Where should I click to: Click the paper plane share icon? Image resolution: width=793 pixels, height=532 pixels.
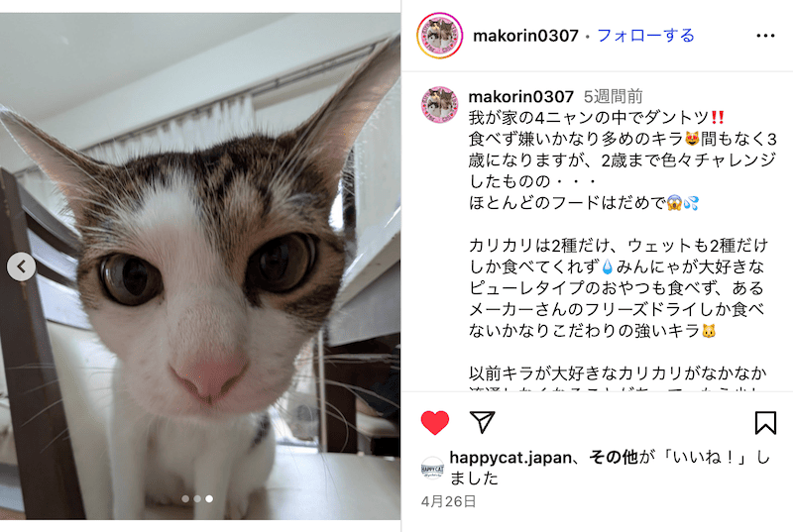click(x=482, y=422)
